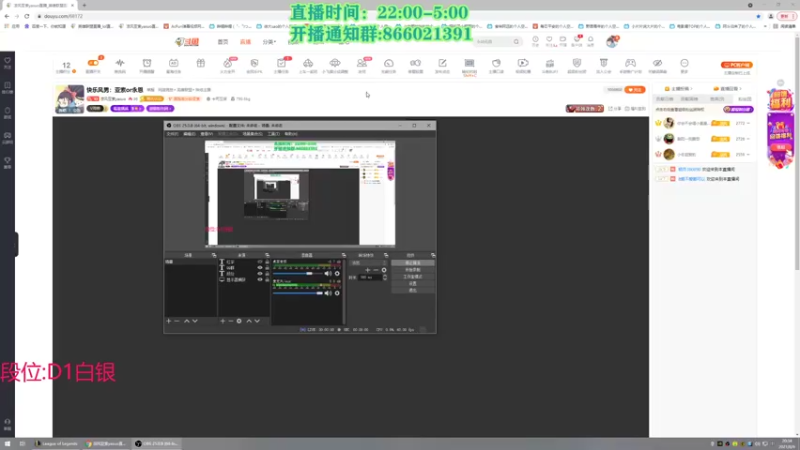Toggle the orange switch in Douyu streamer toolbar
Screen dimensions: 800x450
93,63
